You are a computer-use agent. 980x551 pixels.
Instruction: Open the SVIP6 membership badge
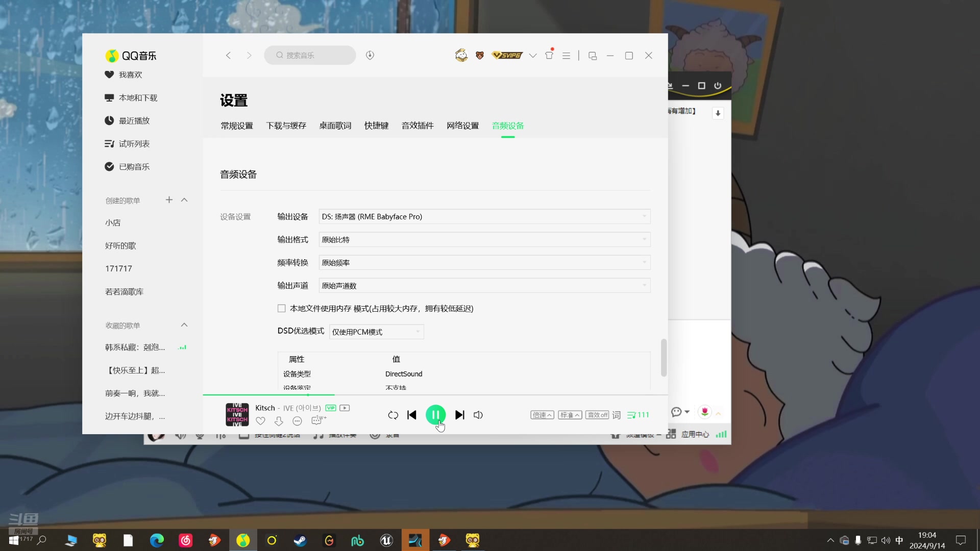(507, 55)
